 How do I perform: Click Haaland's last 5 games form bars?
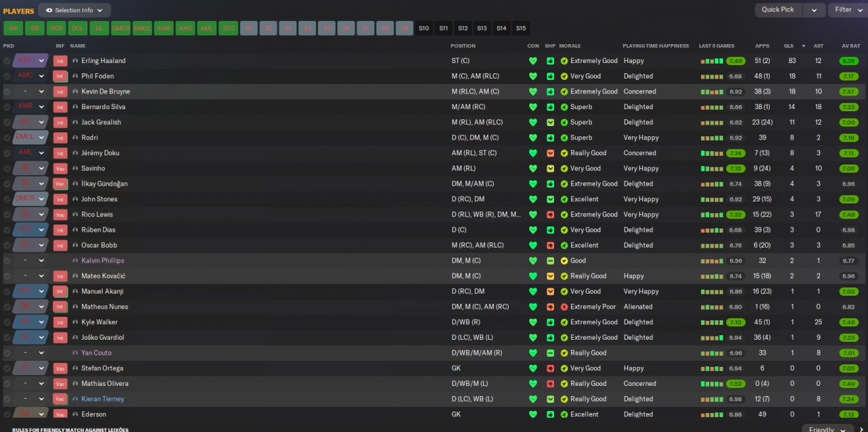(712, 61)
